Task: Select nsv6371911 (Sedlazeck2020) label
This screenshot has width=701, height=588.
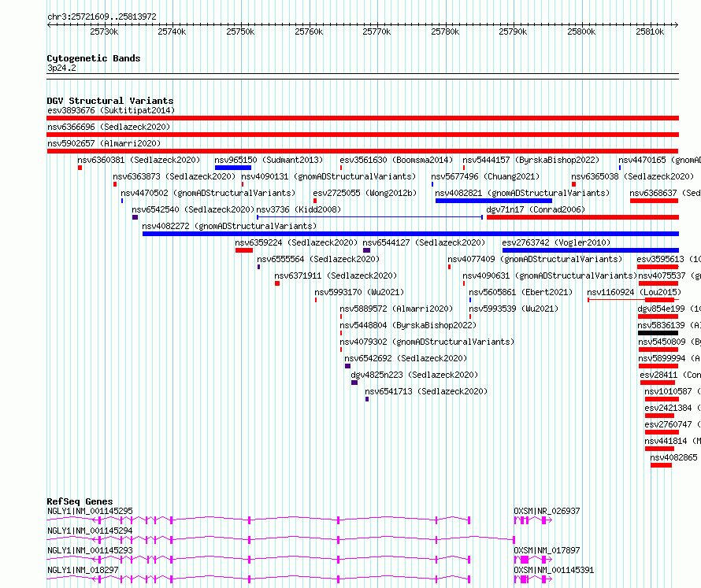Action: tap(336, 276)
